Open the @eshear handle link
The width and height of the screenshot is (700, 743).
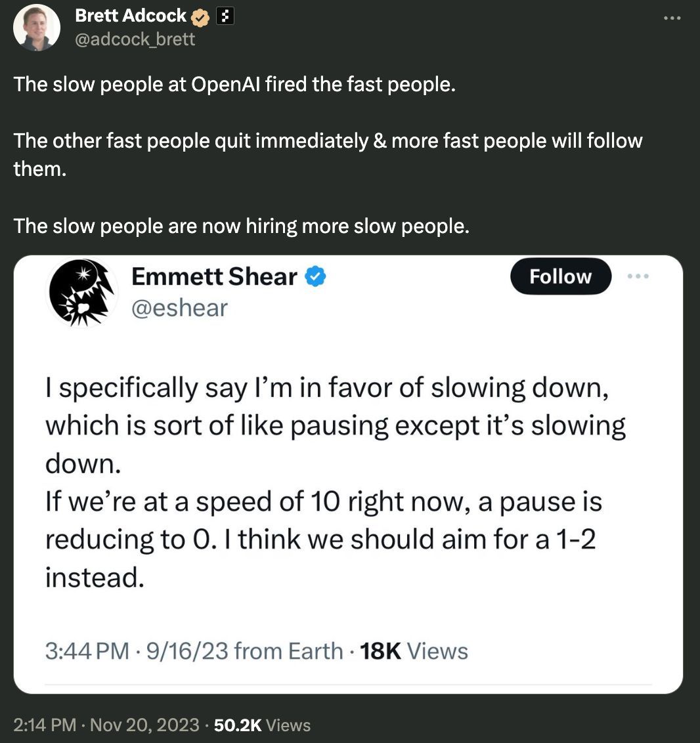pyautogui.click(x=179, y=307)
